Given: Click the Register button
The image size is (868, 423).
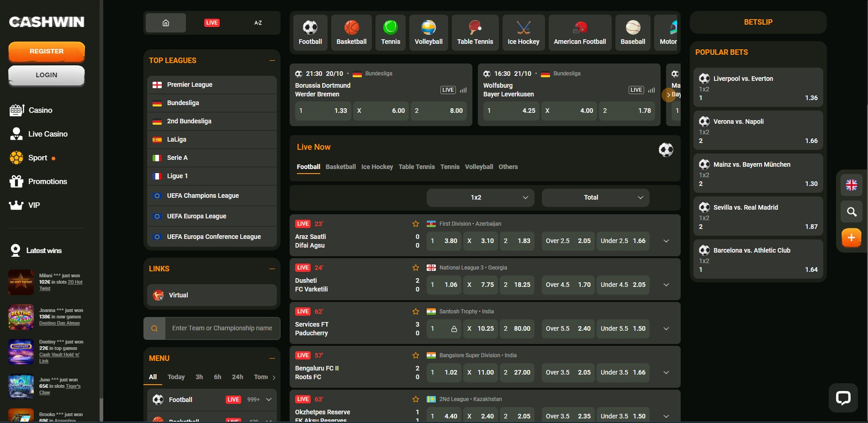Looking at the screenshot, I should 47,52.
